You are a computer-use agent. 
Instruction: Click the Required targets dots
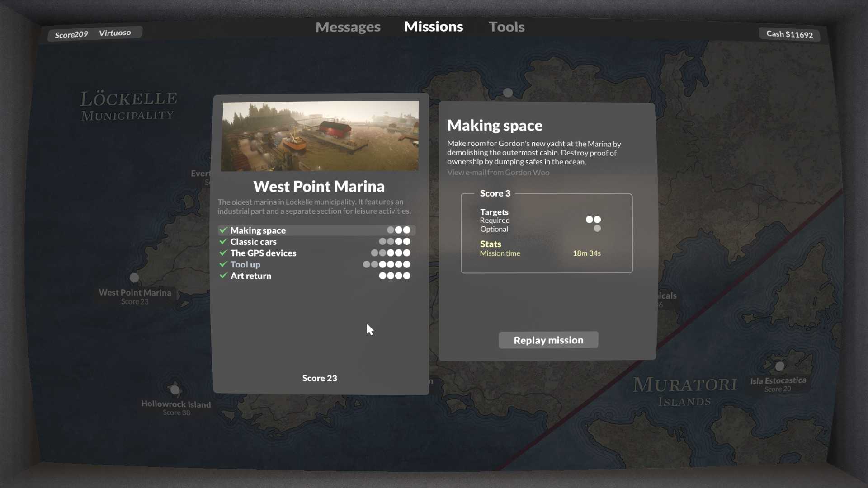pos(593,220)
